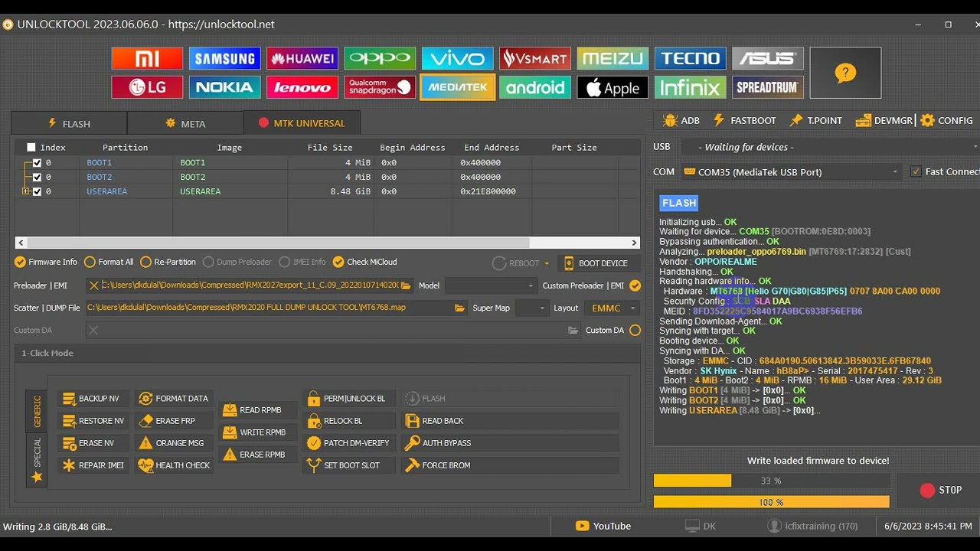Pick the OPPO brand logo

[x=380, y=58]
